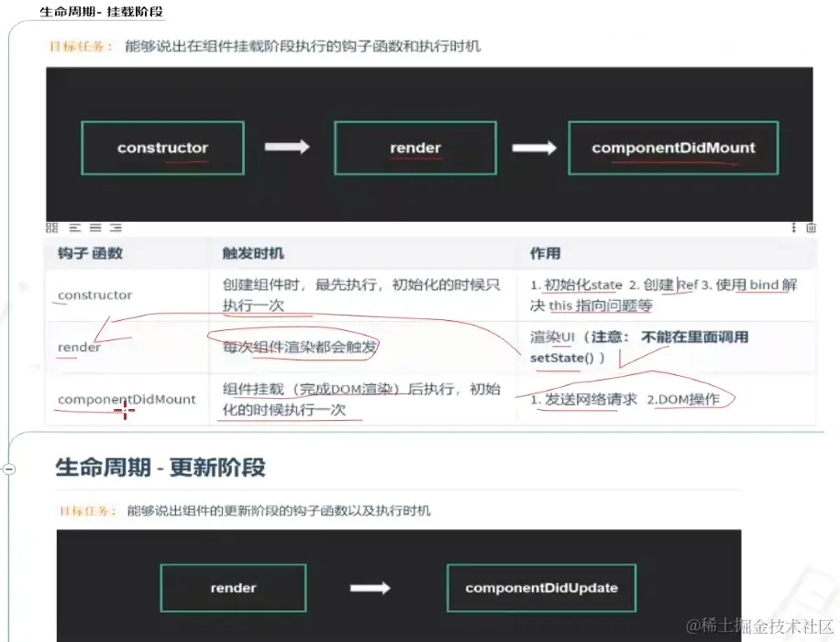This screenshot has width=840, height=642.
Task: Click the grid layout icon above table
Action: pos(52,227)
